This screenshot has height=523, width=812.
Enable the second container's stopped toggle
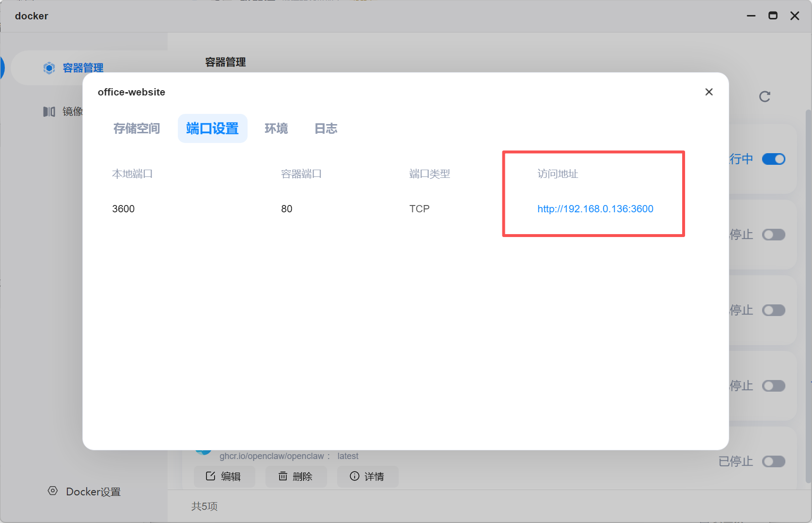click(774, 235)
